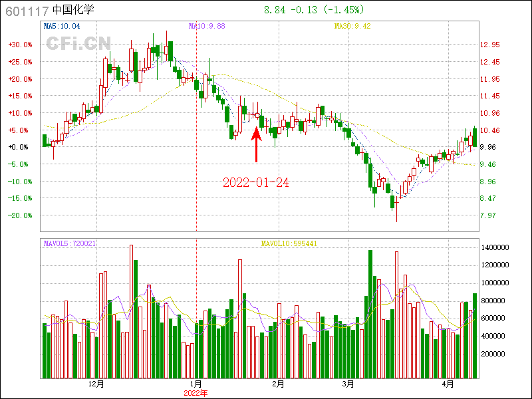Click the 2022年 year label
Viewport: 532px width, 399px height.
click(196, 392)
